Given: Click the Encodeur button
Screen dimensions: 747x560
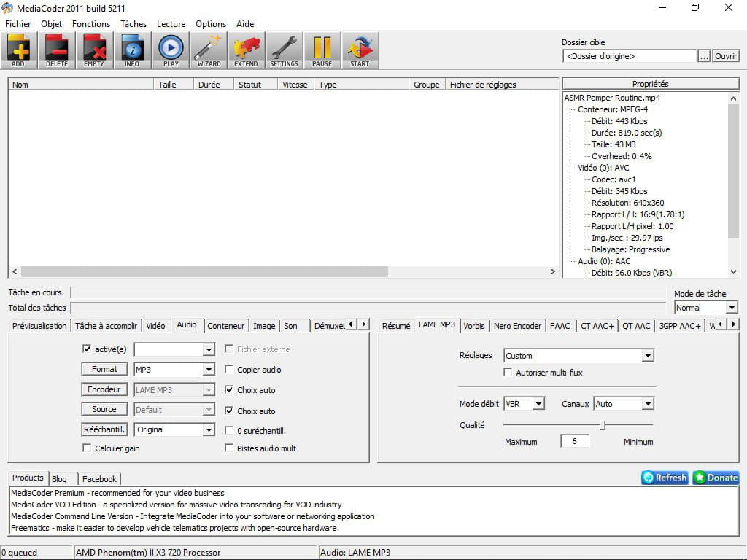Looking at the screenshot, I should coord(104,389).
